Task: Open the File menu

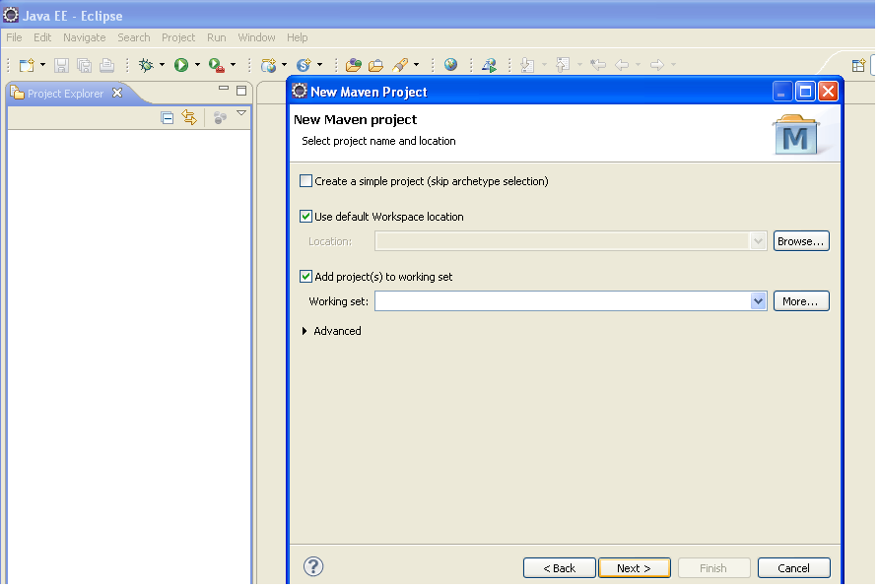Action: (14, 37)
